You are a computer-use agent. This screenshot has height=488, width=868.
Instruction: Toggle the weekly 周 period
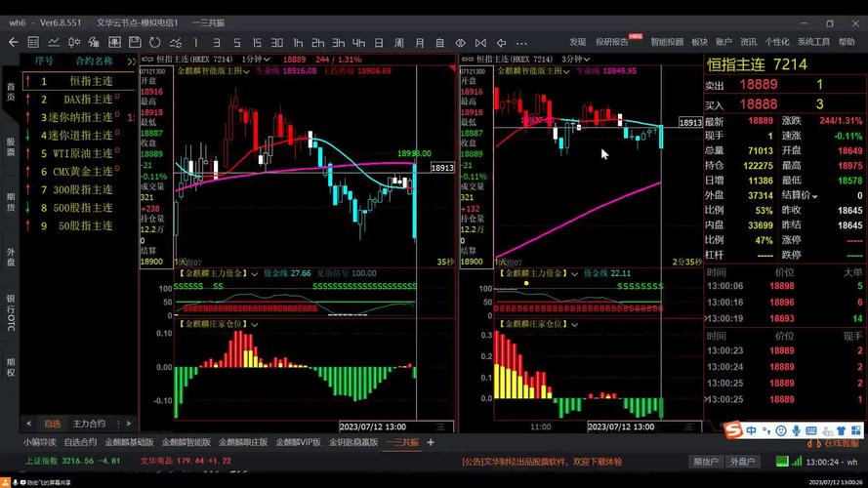pyautogui.click(x=399, y=43)
